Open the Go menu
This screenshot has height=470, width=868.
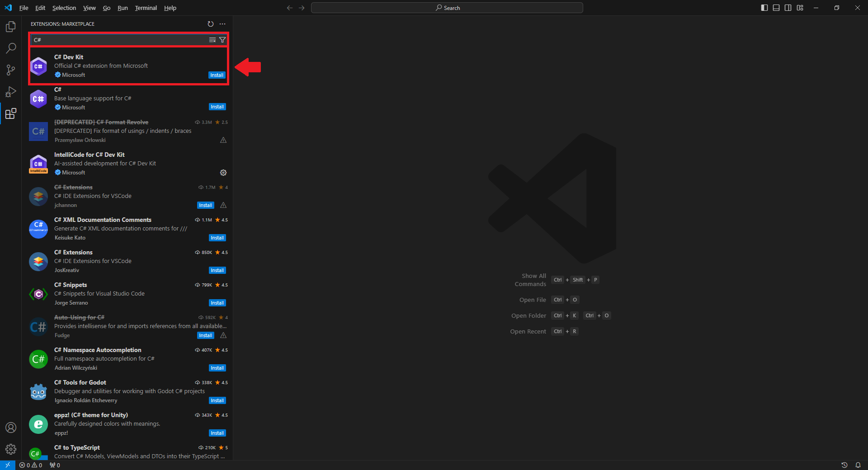[x=106, y=8]
